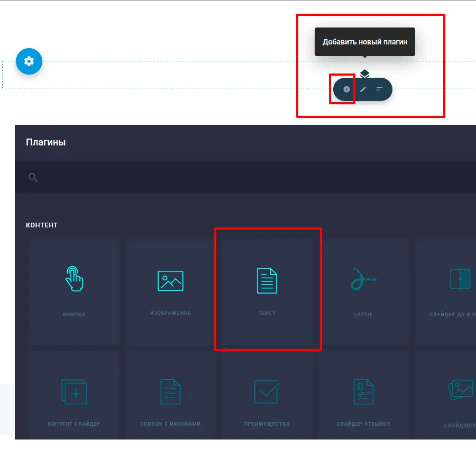Click the КОНТЕНТ category heading

click(x=42, y=225)
